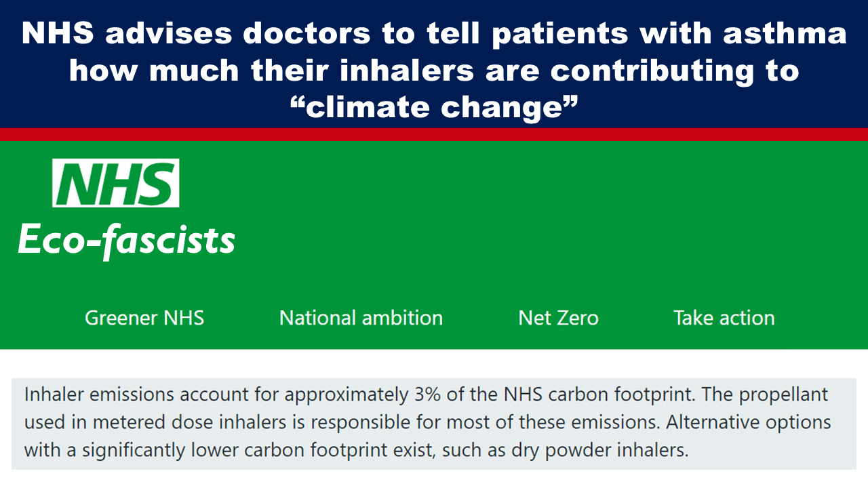Open the Greener NHS menu item

pyautogui.click(x=144, y=318)
